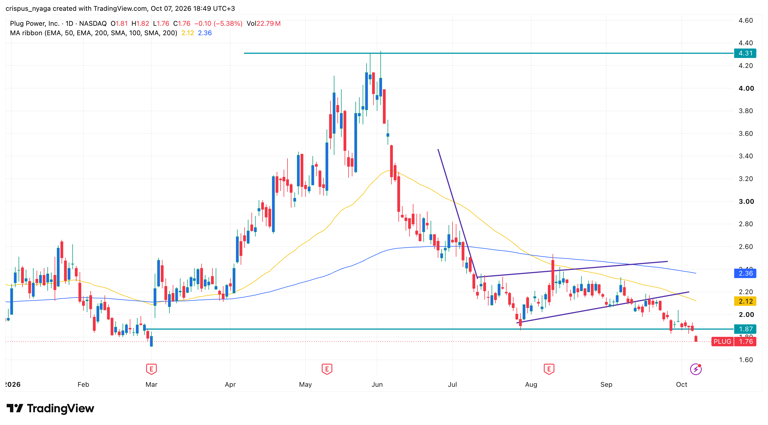The image size is (768, 425).
Task: Click the Jun label on time axis
Action: (x=377, y=384)
